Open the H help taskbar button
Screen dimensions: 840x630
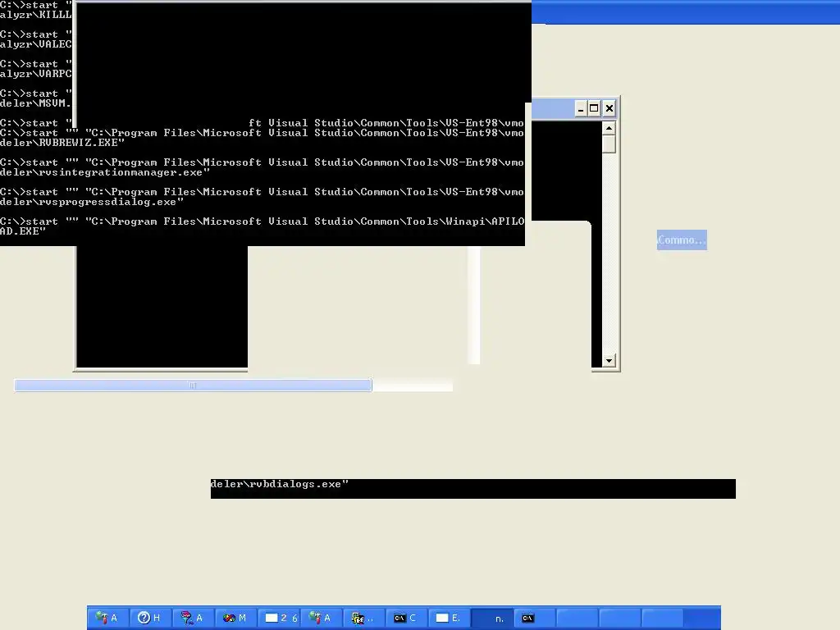(151, 618)
